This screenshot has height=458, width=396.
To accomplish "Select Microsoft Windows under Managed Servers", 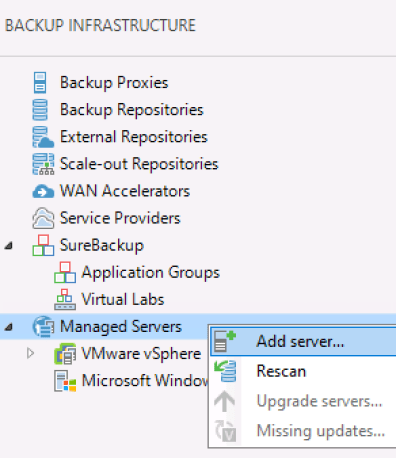I will pyautogui.click(x=145, y=381).
